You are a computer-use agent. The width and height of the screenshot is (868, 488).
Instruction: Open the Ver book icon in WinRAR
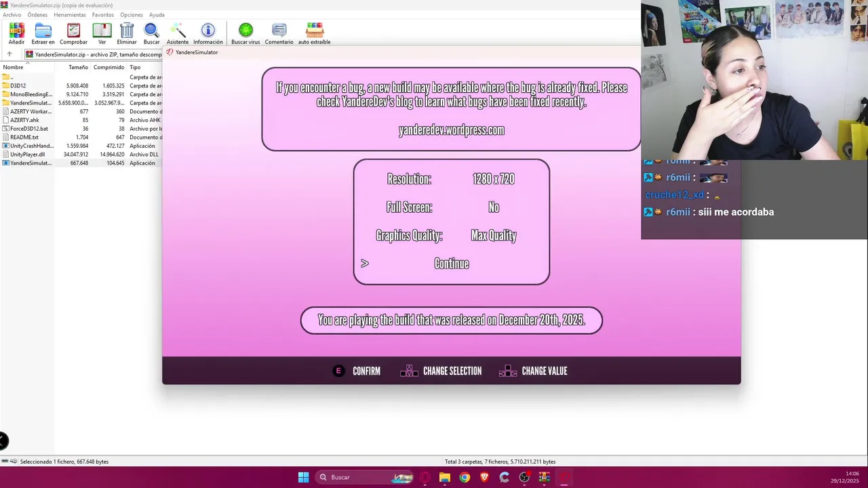coord(102,33)
